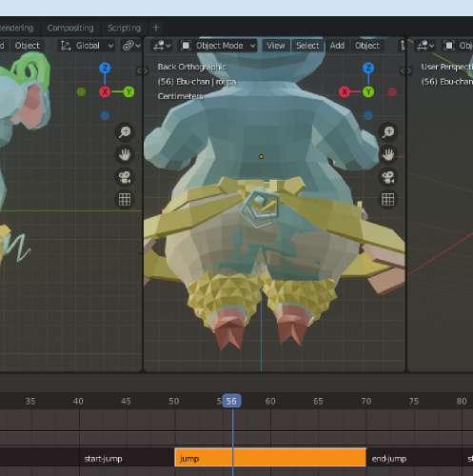Viewport: 473px width, 476px height.
Task: Open Add menu in Back Orthographic viewport
Action: click(337, 46)
